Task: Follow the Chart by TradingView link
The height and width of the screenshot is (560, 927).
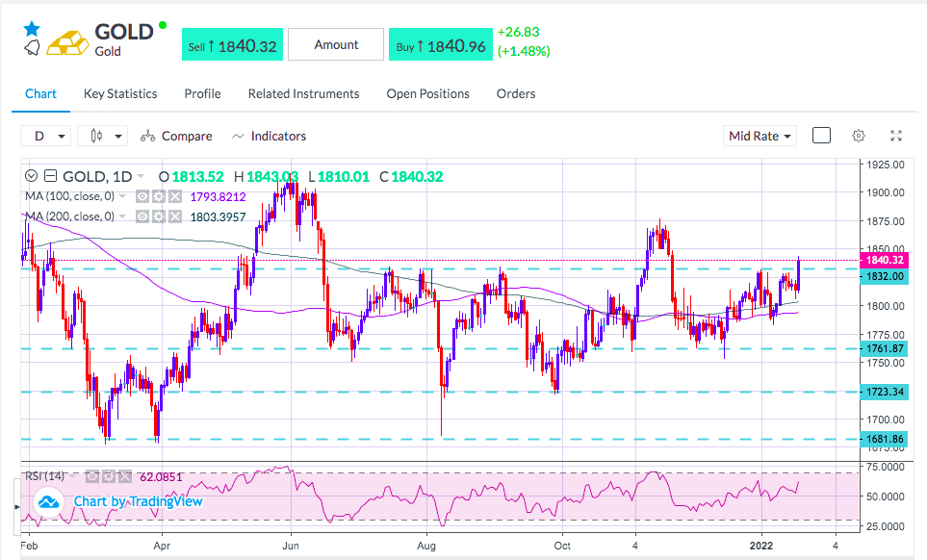Action: point(138,501)
